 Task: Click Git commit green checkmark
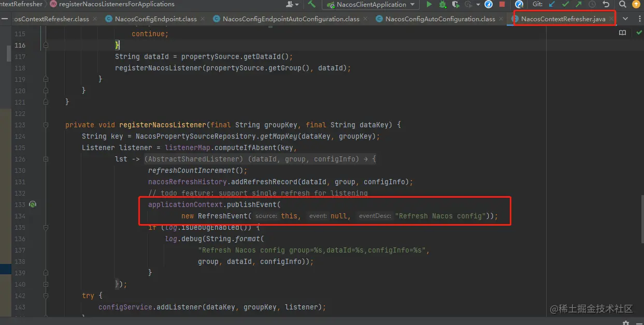pyautogui.click(x=565, y=4)
